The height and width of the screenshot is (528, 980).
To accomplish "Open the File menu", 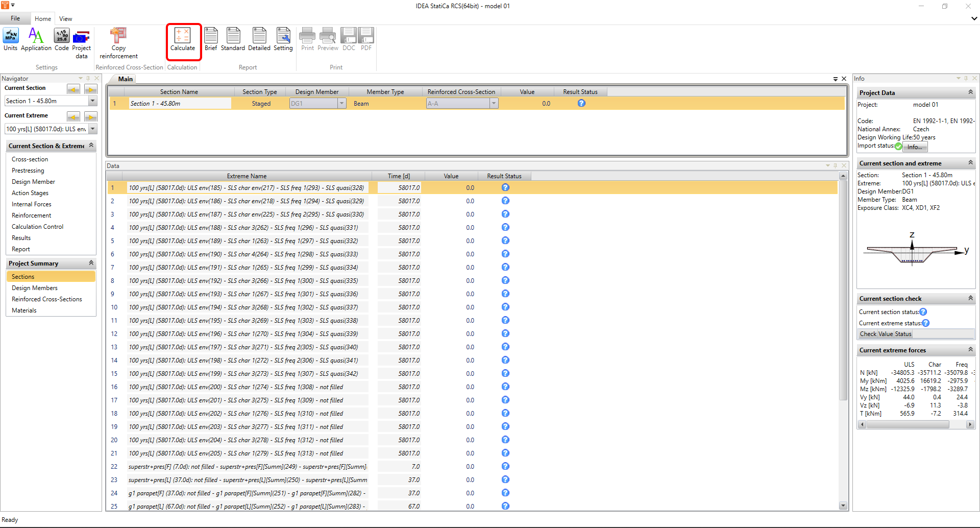I will pyautogui.click(x=15, y=18).
